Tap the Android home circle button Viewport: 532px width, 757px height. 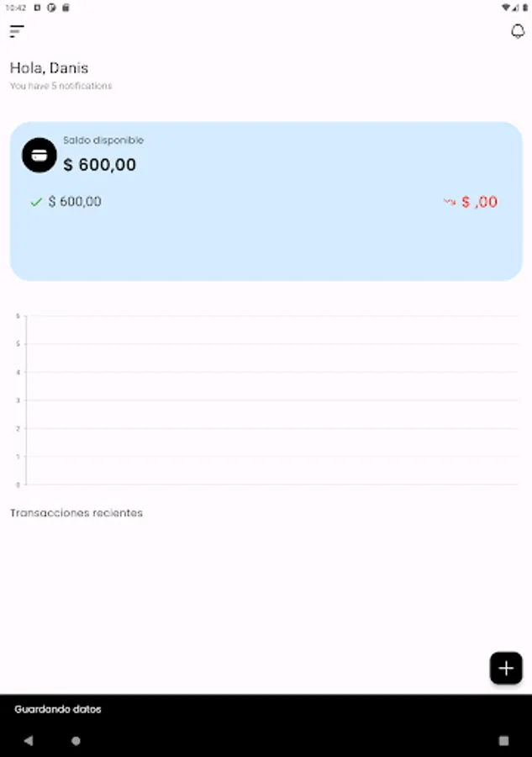click(x=76, y=741)
